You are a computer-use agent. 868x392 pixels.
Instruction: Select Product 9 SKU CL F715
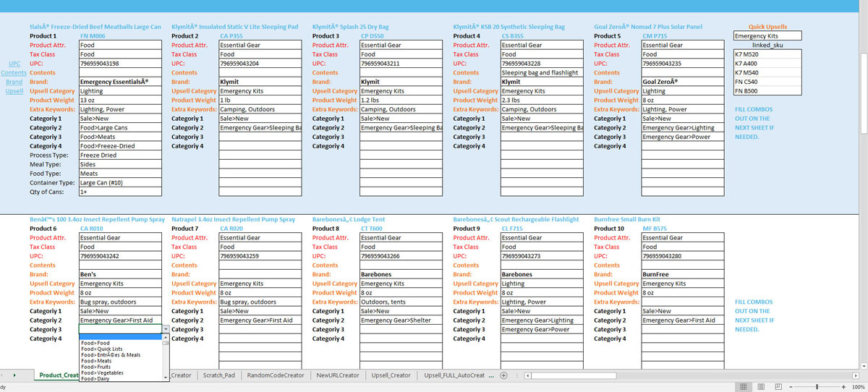[542, 229]
